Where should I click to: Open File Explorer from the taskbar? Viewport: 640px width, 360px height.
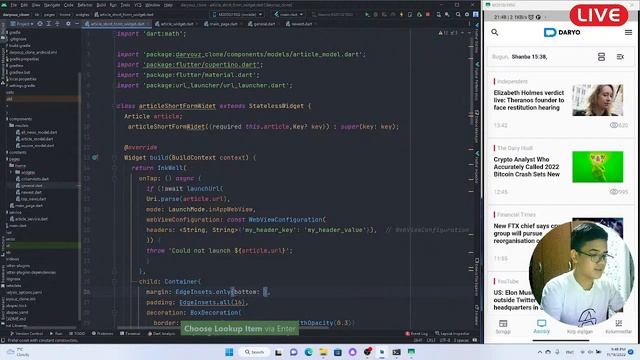tap(323, 352)
